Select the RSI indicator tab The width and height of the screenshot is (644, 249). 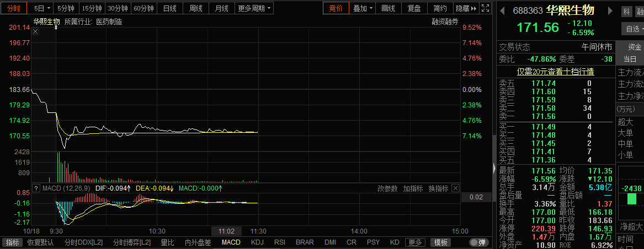coord(280,242)
